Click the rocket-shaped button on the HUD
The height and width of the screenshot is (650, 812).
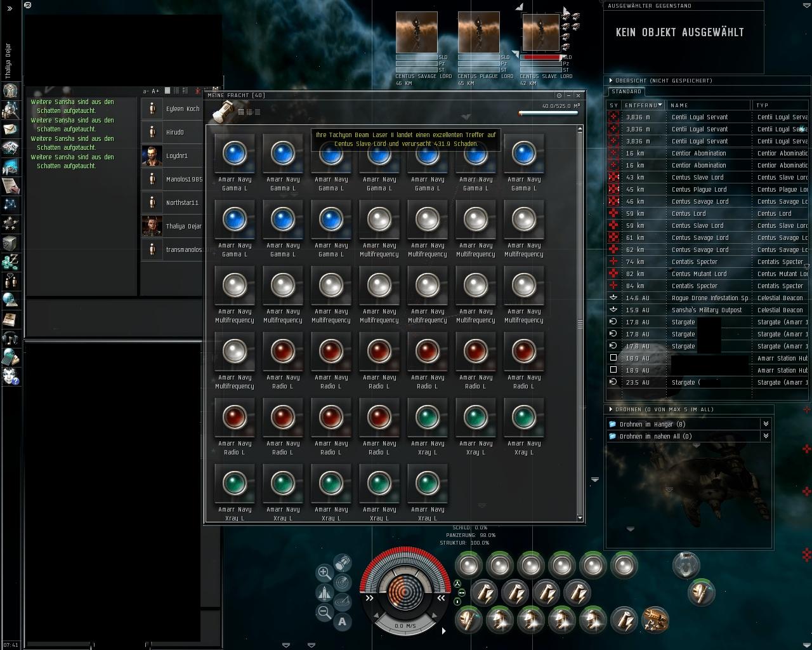click(x=324, y=593)
